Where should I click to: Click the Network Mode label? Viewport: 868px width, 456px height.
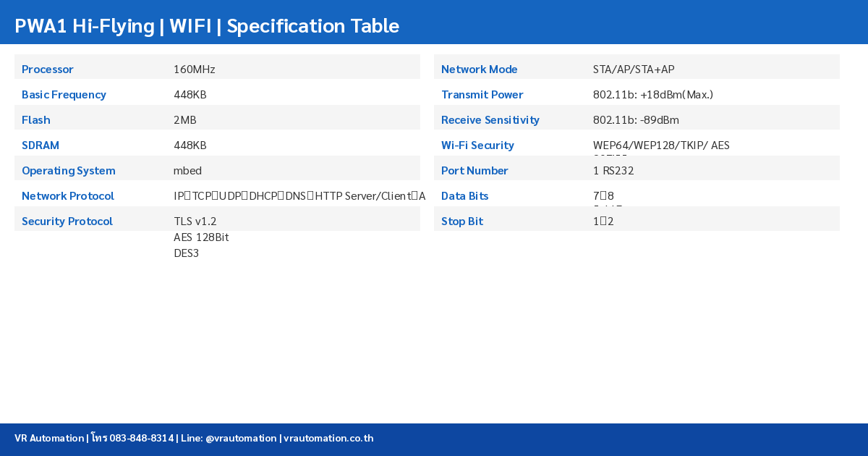pyautogui.click(x=480, y=69)
